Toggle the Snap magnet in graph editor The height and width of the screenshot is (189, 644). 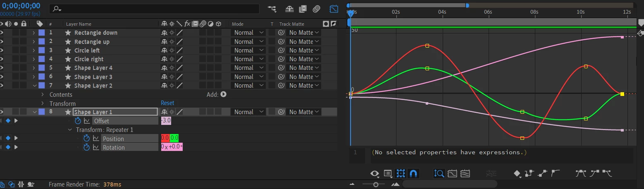[413, 174]
